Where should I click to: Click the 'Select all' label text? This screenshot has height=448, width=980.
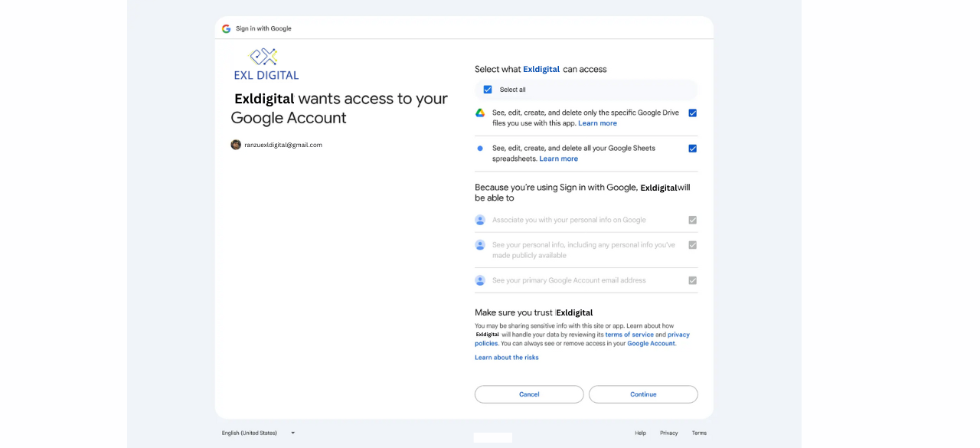click(x=513, y=90)
